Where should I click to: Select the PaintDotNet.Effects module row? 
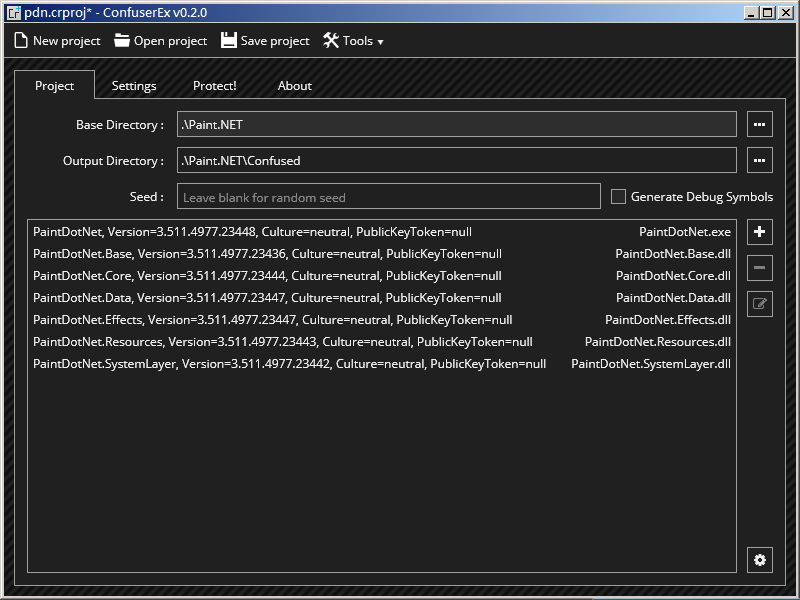coord(382,319)
